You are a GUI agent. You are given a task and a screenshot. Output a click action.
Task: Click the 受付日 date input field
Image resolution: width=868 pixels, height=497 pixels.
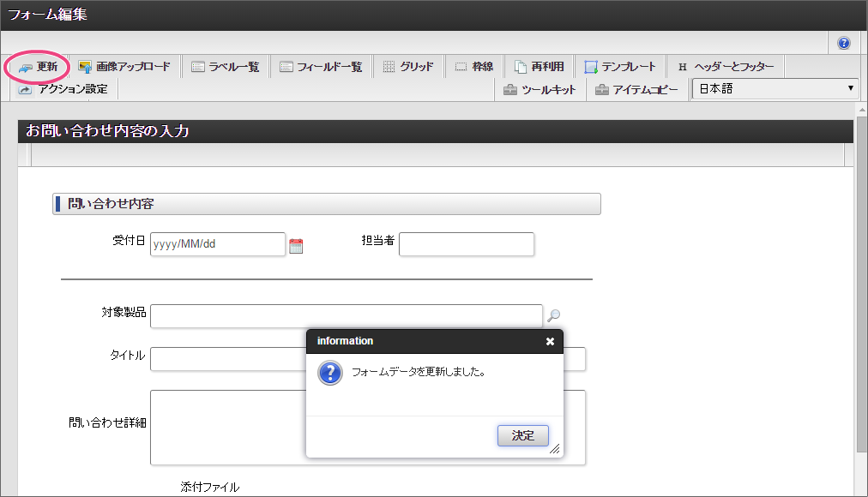218,244
